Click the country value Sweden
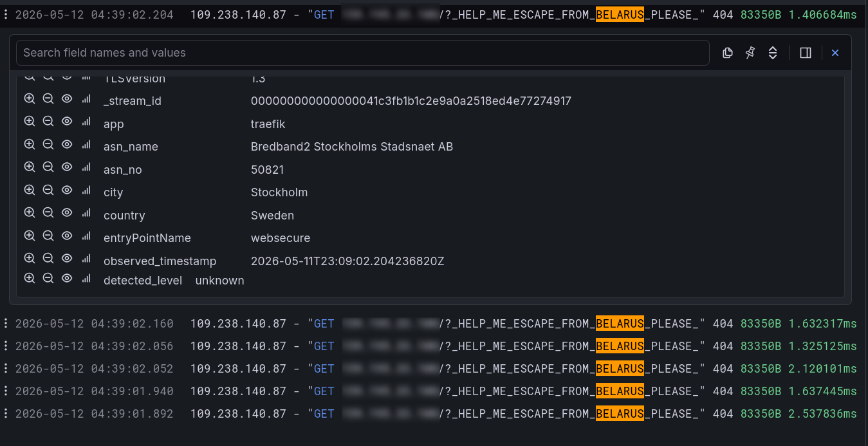 coord(272,216)
